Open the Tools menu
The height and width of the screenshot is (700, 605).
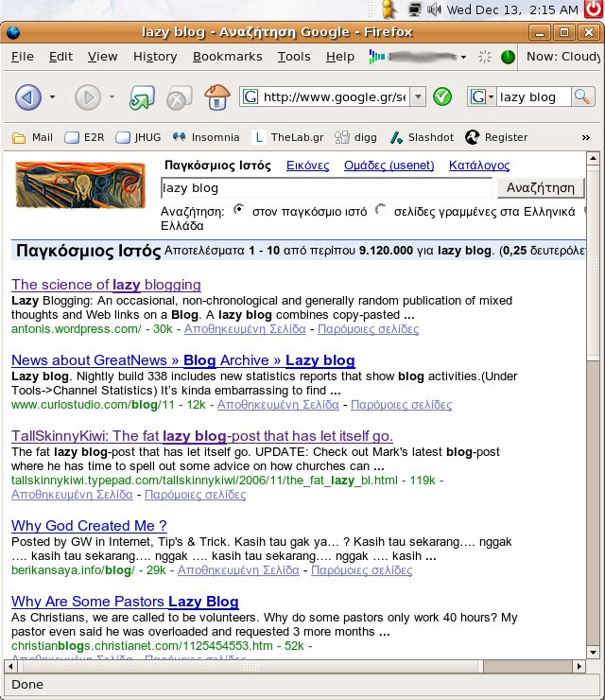coord(294,57)
